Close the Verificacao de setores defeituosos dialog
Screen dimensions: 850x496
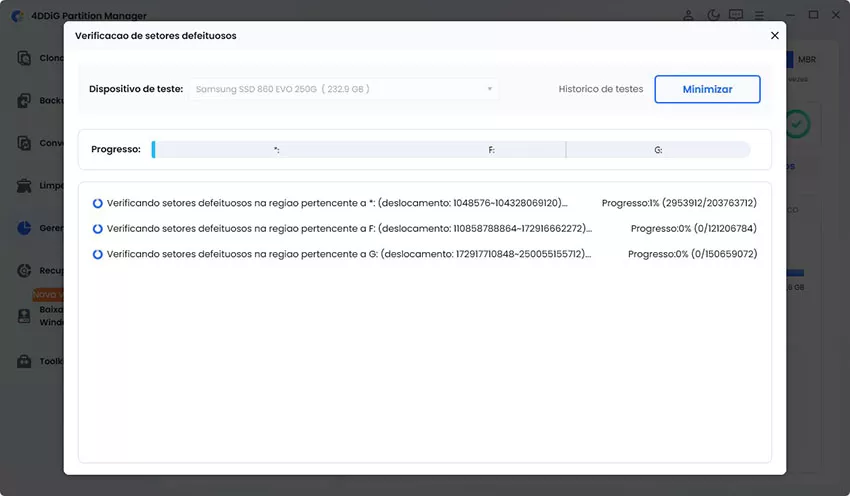(775, 35)
